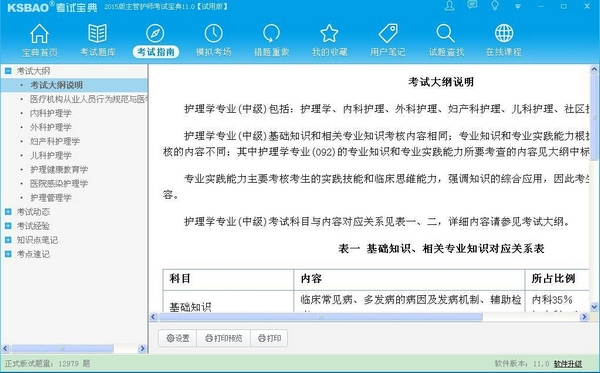Click the 打印预览 print preview button
This screenshot has width=600, height=373.
223,338
